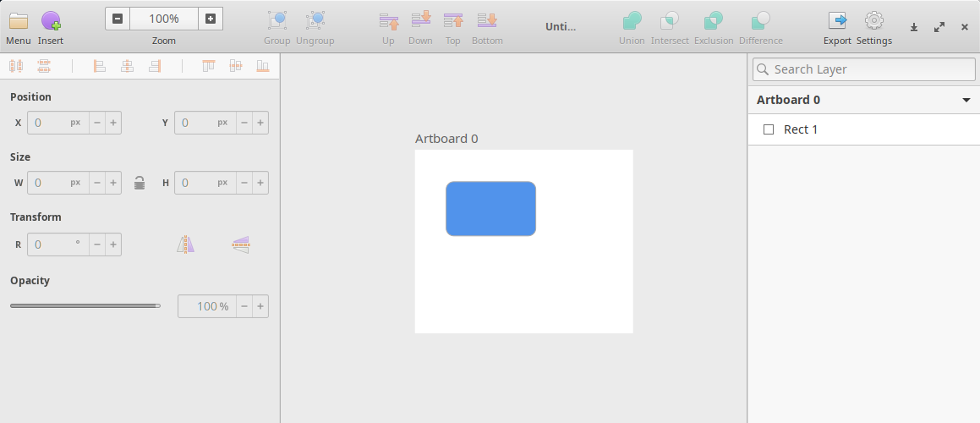
Task: Click the Search Layer field
Action: [864, 69]
